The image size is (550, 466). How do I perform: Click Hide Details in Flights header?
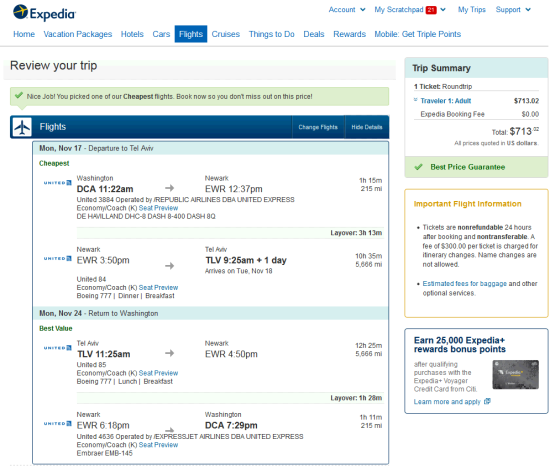pyautogui.click(x=367, y=127)
